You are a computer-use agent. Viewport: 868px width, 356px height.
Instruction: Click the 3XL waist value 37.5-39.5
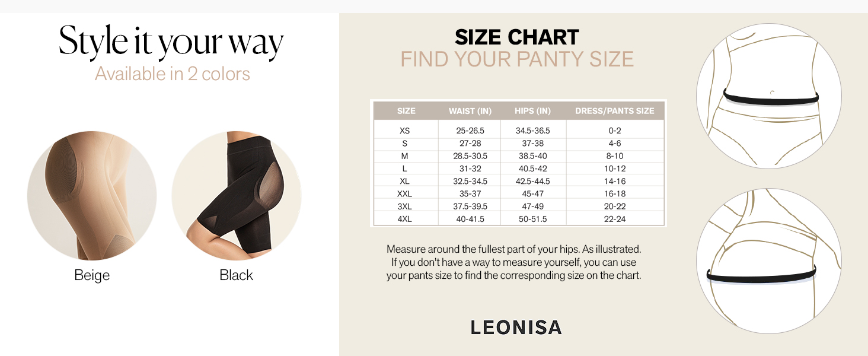pos(470,206)
